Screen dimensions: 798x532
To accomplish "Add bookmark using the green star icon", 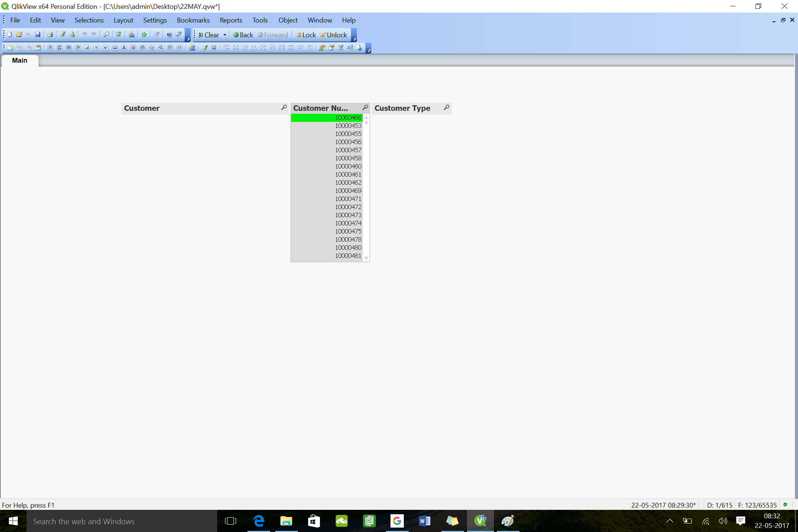I will (144, 35).
